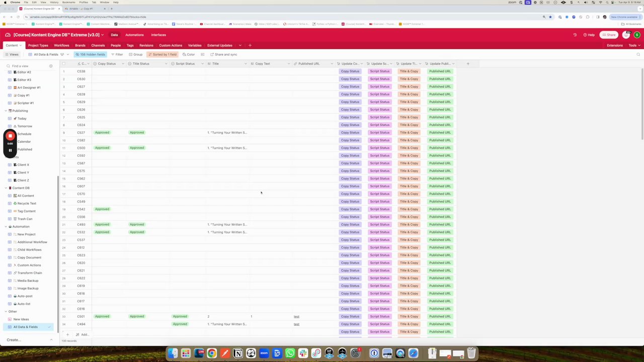Screen dimensions: 644x362
Task: Open the notifications bell
Action: (626, 35)
